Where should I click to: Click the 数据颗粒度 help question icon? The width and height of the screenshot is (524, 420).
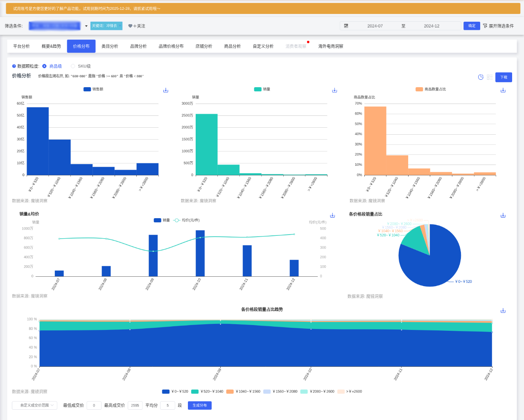pos(14,66)
